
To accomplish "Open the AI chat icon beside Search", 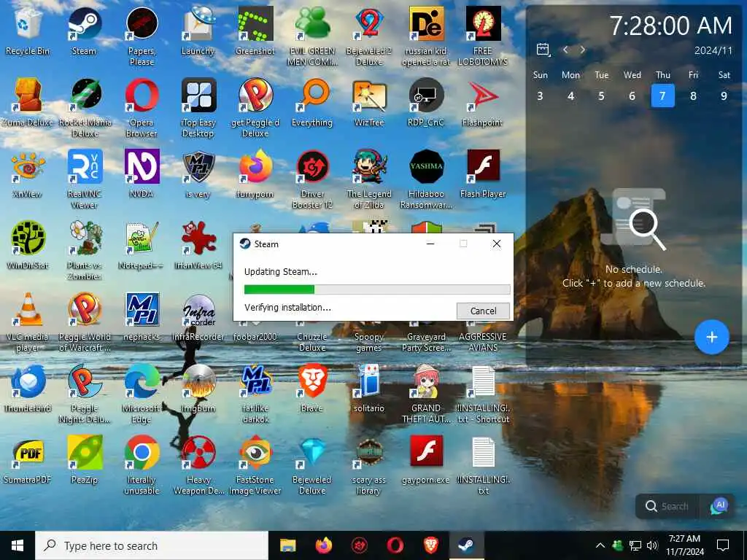I will 719,506.
